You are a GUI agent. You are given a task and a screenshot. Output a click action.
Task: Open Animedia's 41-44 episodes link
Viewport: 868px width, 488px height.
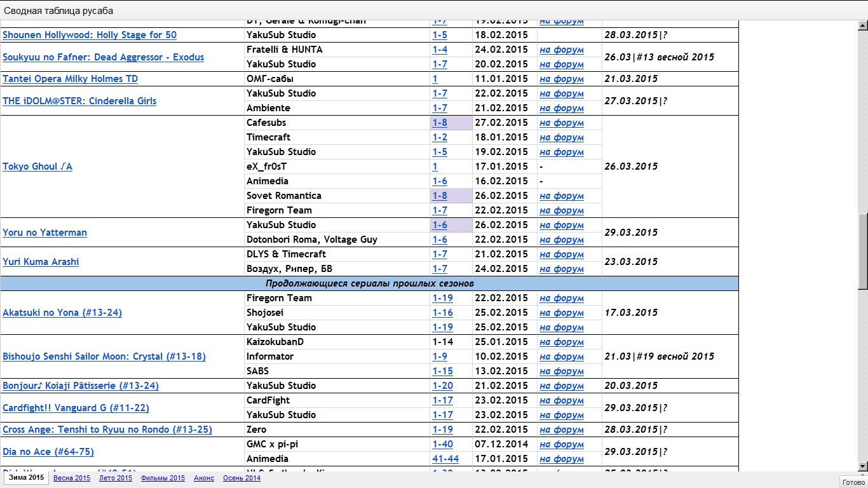pos(445,459)
